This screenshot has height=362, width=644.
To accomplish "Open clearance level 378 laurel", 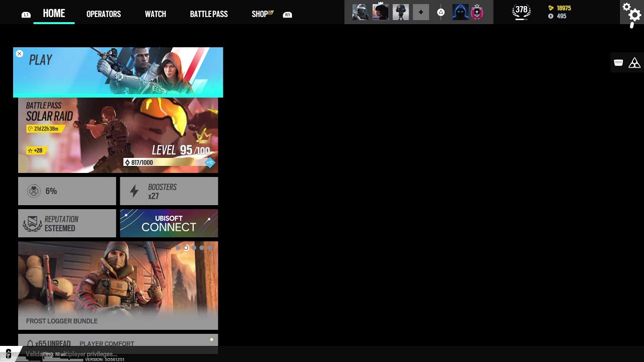I will [521, 11].
